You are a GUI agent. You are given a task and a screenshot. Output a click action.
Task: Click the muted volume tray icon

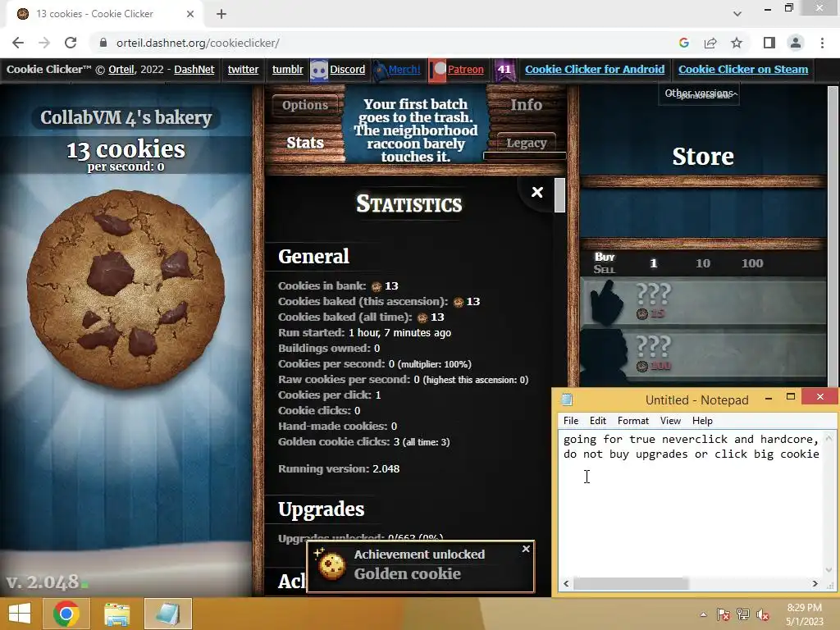tap(763, 614)
